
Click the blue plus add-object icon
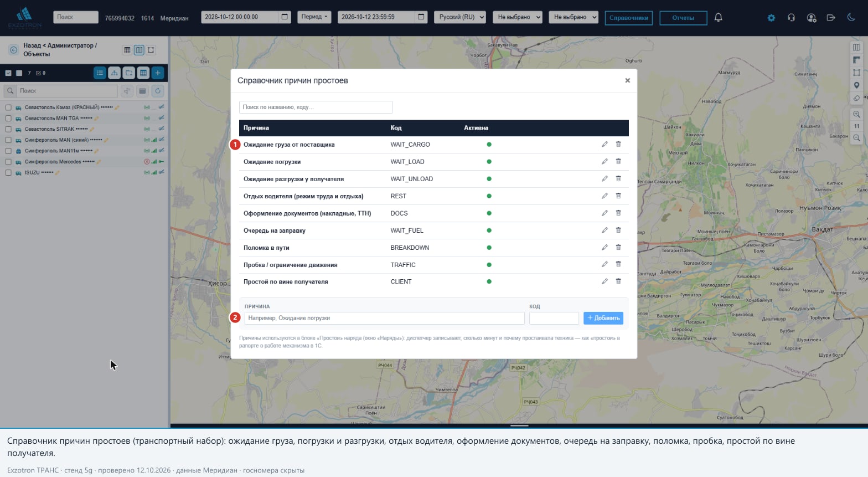coord(158,73)
